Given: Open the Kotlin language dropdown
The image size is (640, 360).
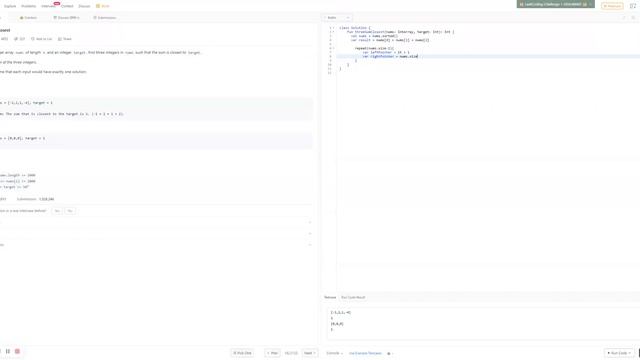Looking at the screenshot, I should pos(337,18).
